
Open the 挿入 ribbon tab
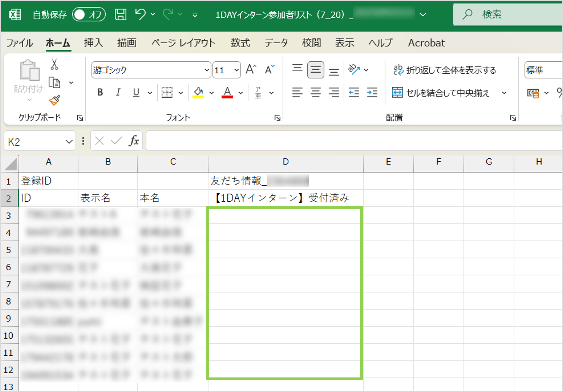point(93,43)
